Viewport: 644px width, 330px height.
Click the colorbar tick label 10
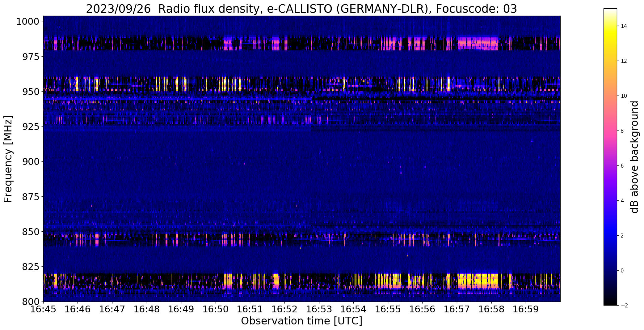pos(624,96)
